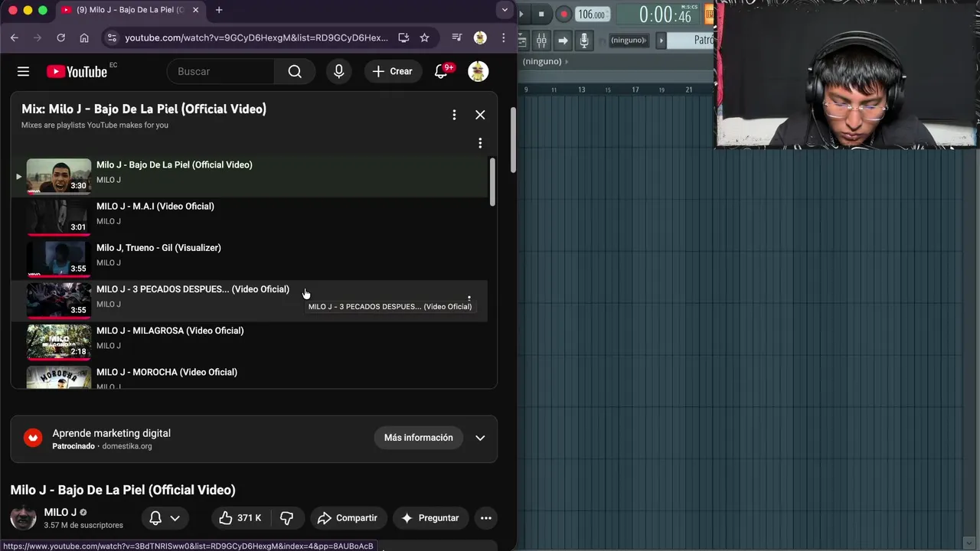Open (ninguno) dropdown next to microphone icon
980x551 pixels.
coord(628,40)
